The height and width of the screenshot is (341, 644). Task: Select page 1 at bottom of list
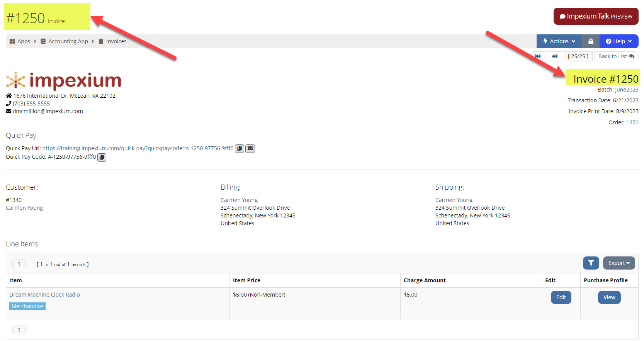click(x=19, y=330)
